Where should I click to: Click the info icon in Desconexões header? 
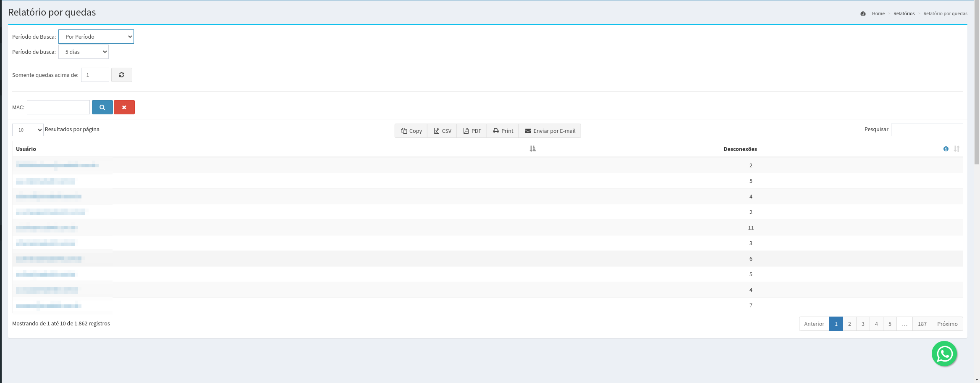(946, 149)
